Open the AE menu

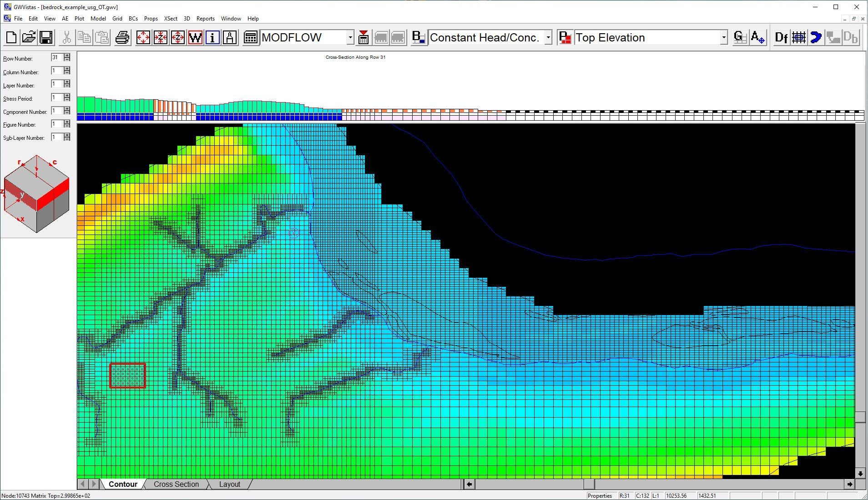65,19
